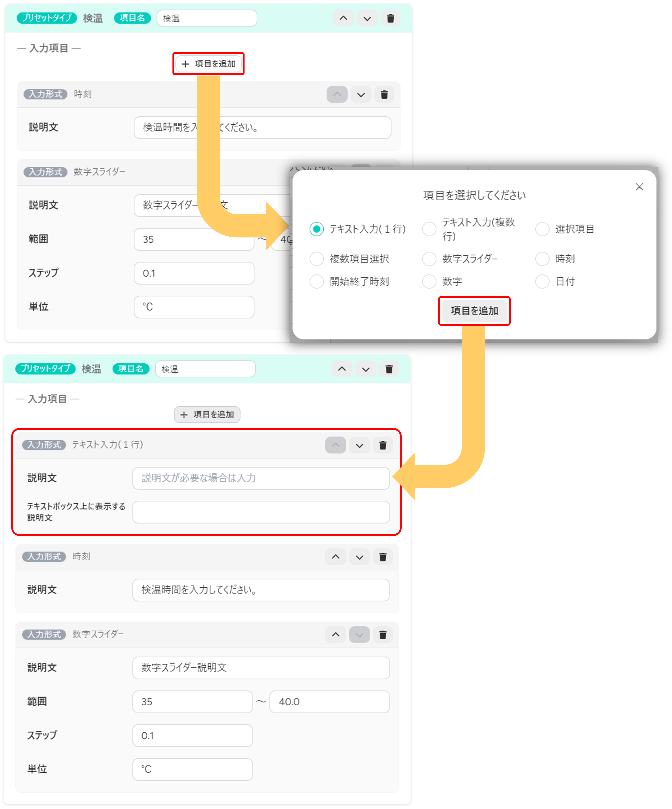The height and width of the screenshot is (809, 672).
Task: Click 範囲 minimum field 35 in top panel
Action: click(194, 239)
